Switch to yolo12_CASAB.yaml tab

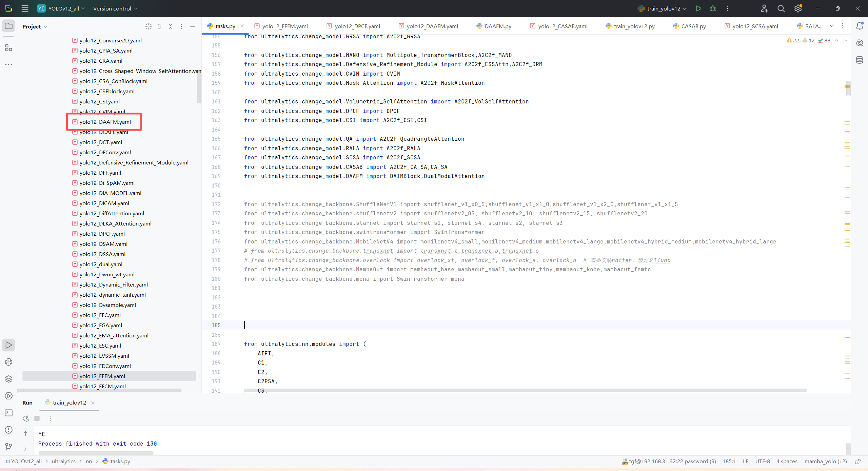[x=562, y=26]
